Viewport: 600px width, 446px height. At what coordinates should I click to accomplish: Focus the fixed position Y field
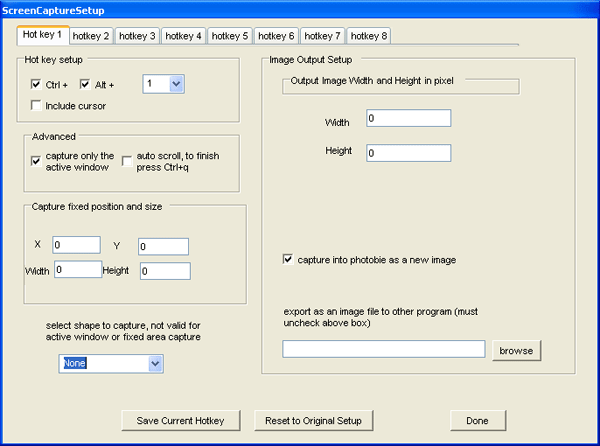[x=163, y=246]
